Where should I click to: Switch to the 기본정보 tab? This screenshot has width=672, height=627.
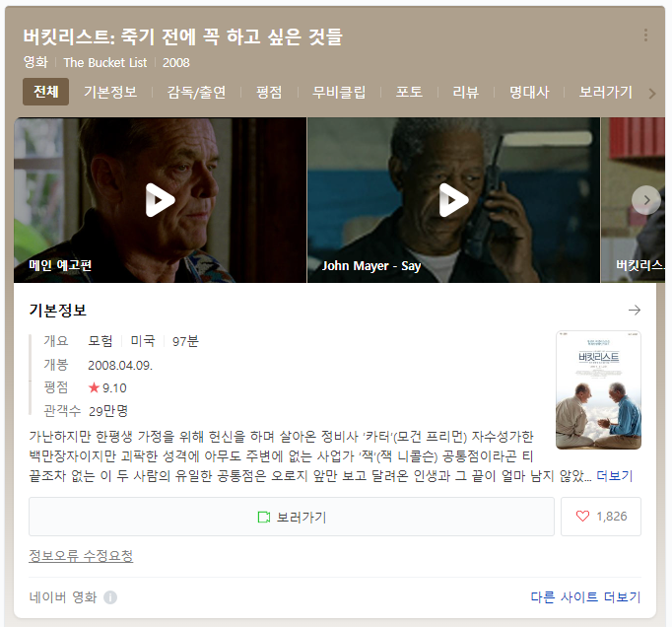[110, 92]
